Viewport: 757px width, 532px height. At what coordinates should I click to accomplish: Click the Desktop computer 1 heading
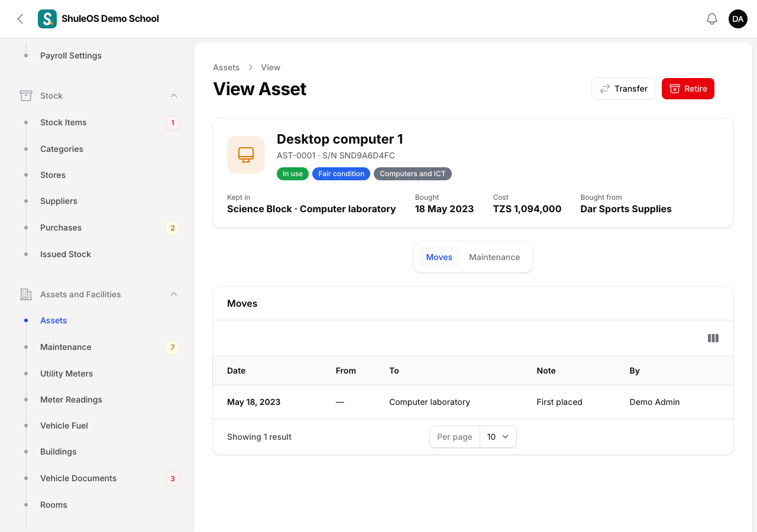click(x=340, y=139)
